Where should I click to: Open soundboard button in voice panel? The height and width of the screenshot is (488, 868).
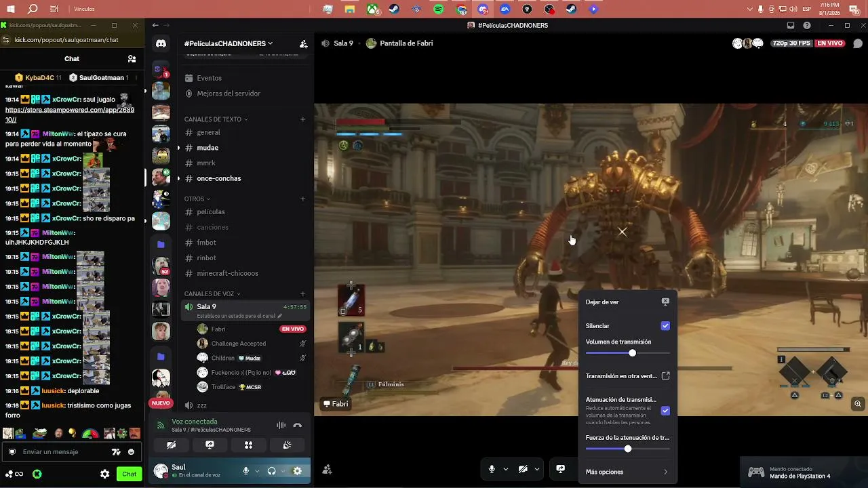click(288, 445)
